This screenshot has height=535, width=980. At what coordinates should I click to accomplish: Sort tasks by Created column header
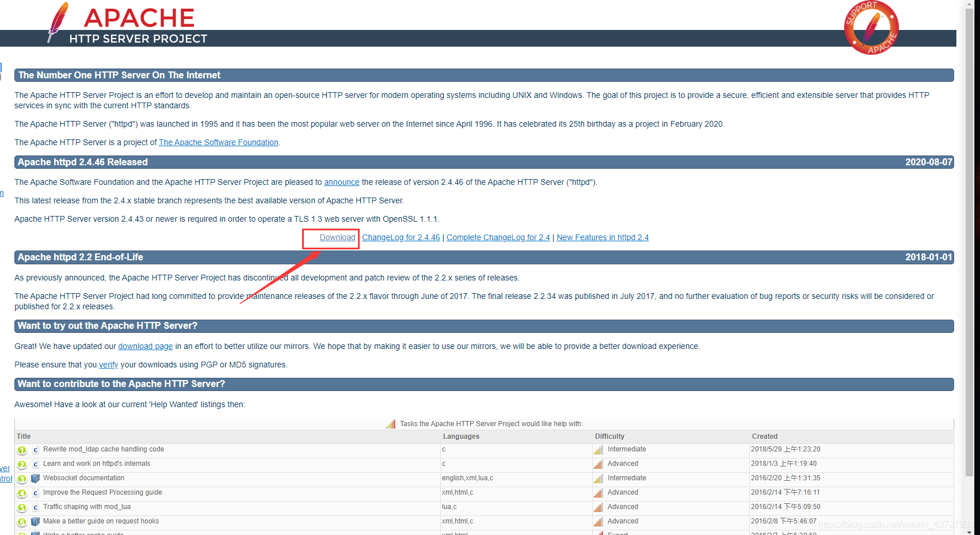point(764,437)
